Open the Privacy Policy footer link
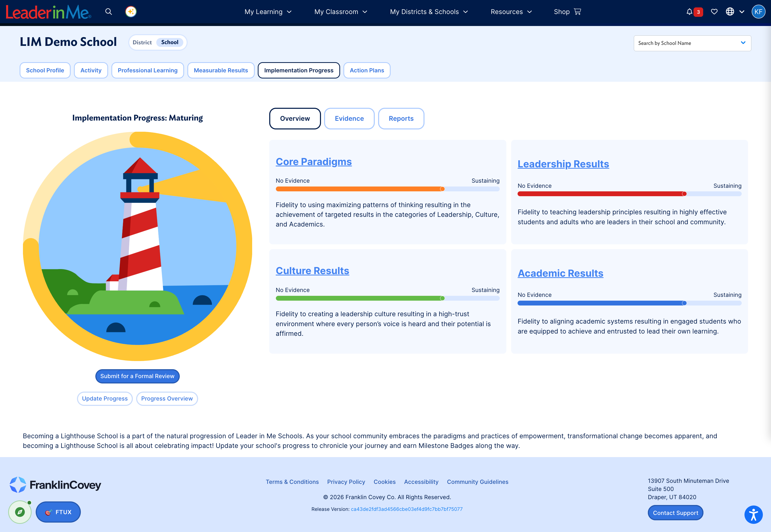 pos(346,482)
